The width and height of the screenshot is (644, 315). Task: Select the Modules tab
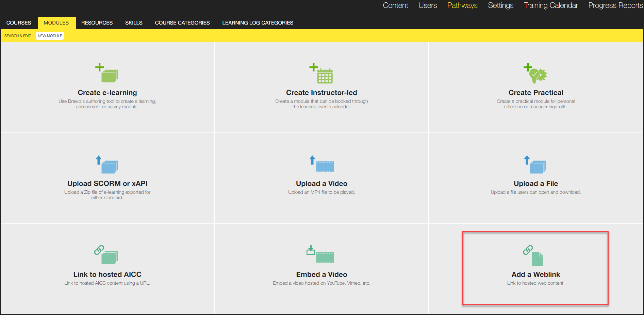pos(56,23)
